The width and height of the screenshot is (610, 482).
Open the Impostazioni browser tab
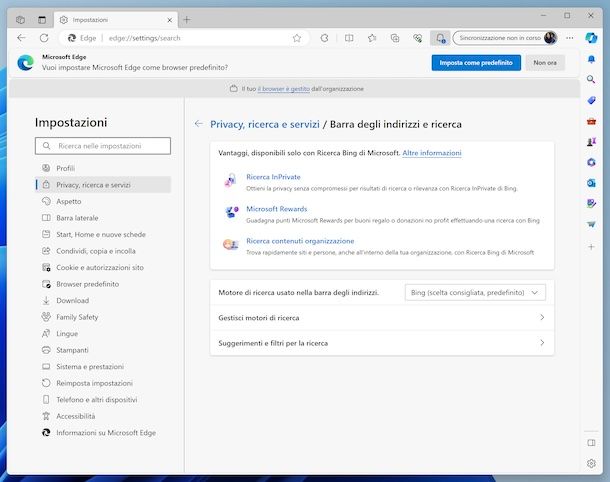coord(116,20)
